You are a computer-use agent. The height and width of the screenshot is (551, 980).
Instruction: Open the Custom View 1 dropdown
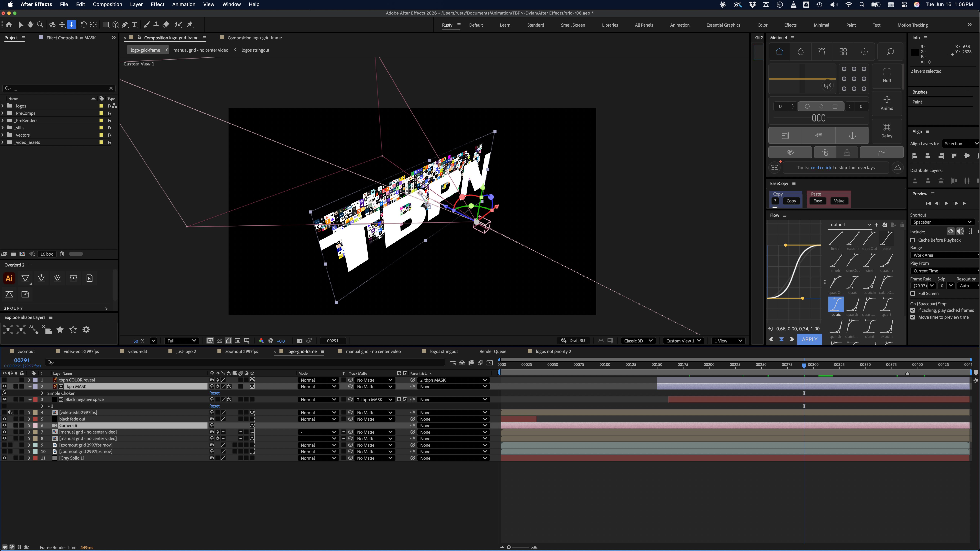pyautogui.click(x=683, y=341)
